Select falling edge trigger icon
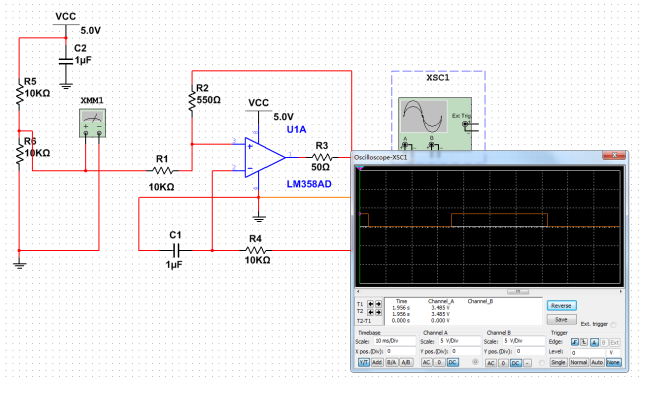 click(584, 342)
